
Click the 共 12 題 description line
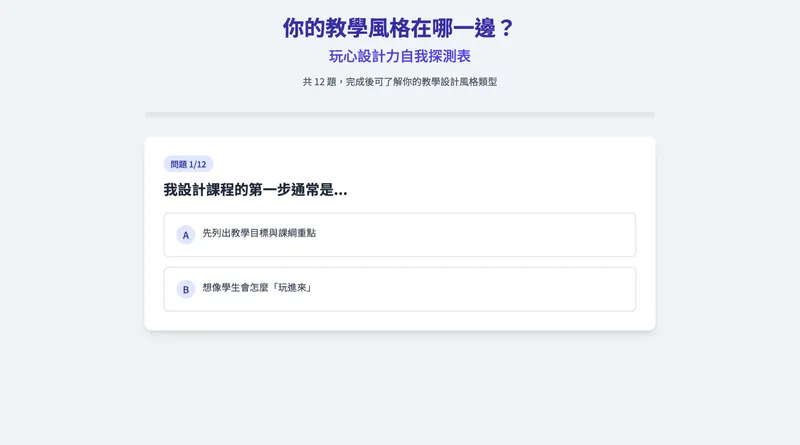(x=400, y=82)
